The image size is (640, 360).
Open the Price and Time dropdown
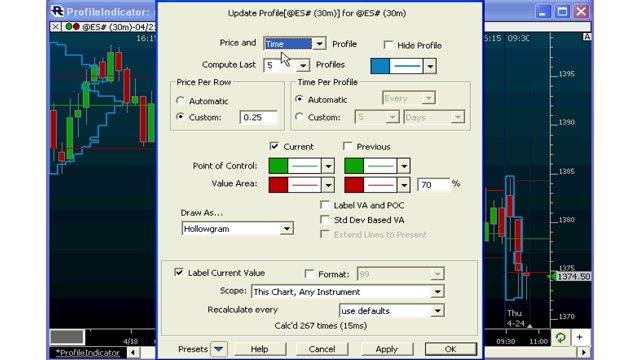tap(319, 44)
